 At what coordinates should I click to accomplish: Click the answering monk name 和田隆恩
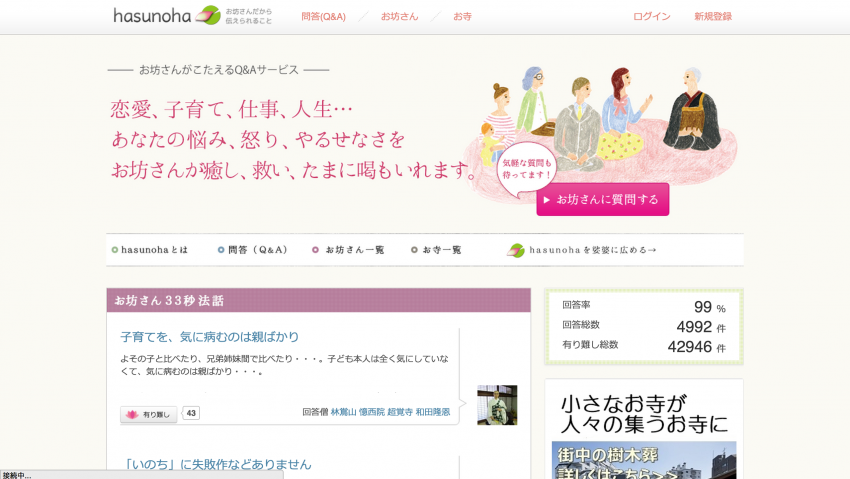pyautogui.click(x=433, y=412)
